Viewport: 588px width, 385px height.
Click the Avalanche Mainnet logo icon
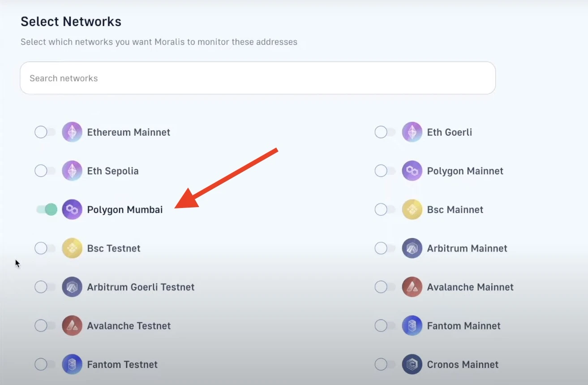412,287
